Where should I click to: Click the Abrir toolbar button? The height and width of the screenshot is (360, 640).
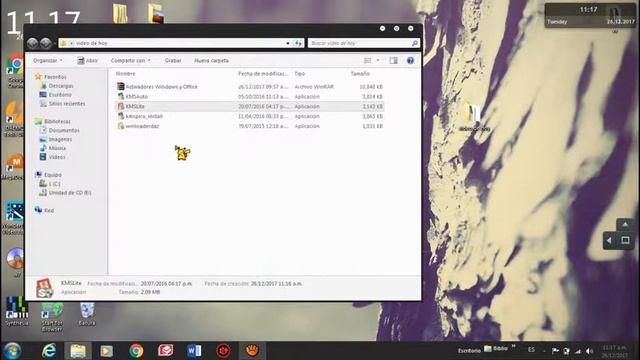87,60
